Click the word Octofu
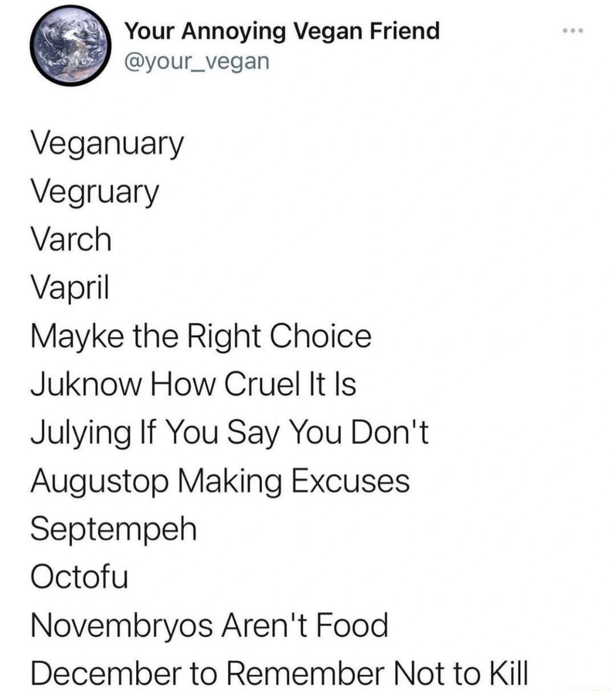Image resolution: width=616 pixels, height=691 pixels. tap(79, 576)
